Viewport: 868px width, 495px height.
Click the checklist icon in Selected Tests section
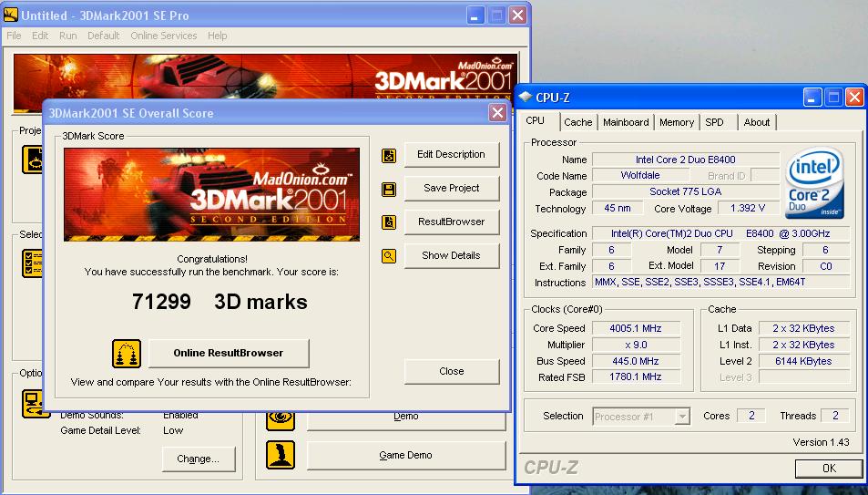coord(32,263)
